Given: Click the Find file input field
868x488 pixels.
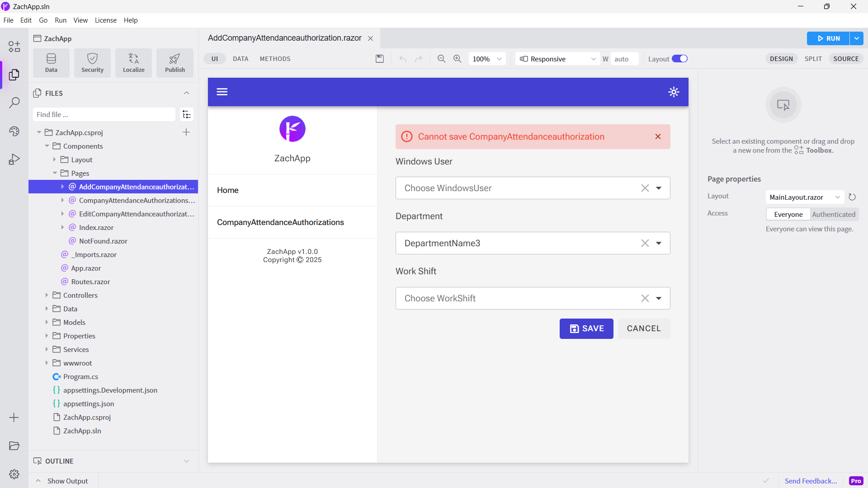Looking at the screenshot, I should (x=104, y=115).
